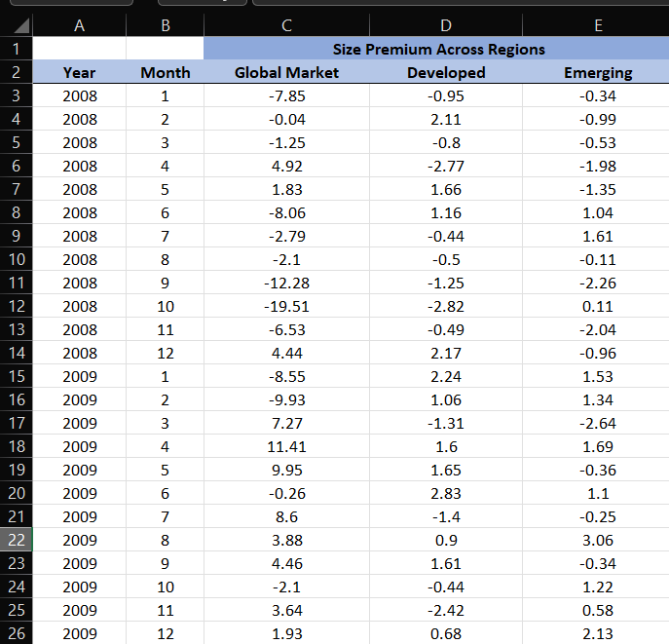Image resolution: width=669 pixels, height=644 pixels.
Task: Select the Emerging value -2.26
Action: coord(598,283)
